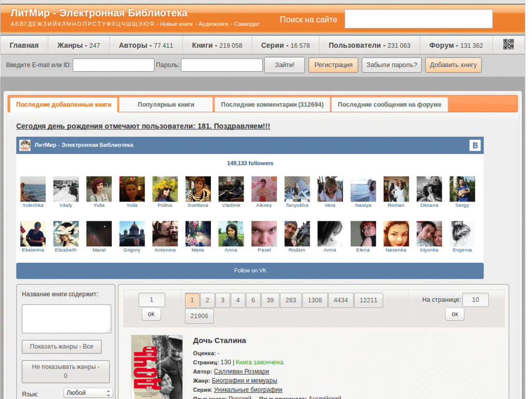Open Alexey's follower avatar
The image size is (532, 399).
point(264,189)
